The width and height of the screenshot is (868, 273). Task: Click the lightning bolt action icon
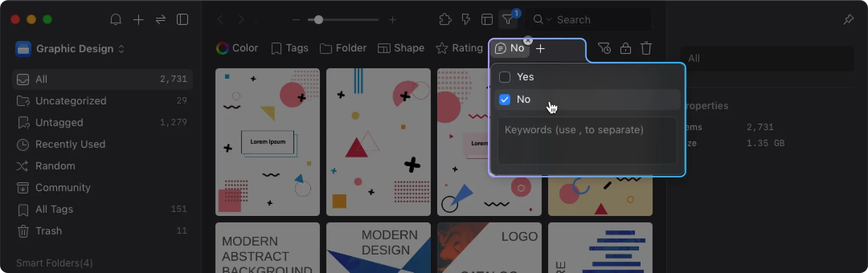click(x=466, y=19)
